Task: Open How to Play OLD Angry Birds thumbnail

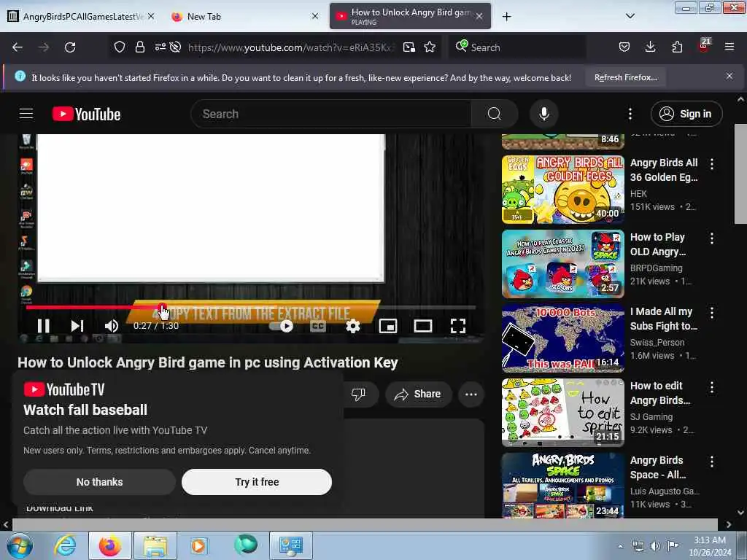Action: click(562, 263)
